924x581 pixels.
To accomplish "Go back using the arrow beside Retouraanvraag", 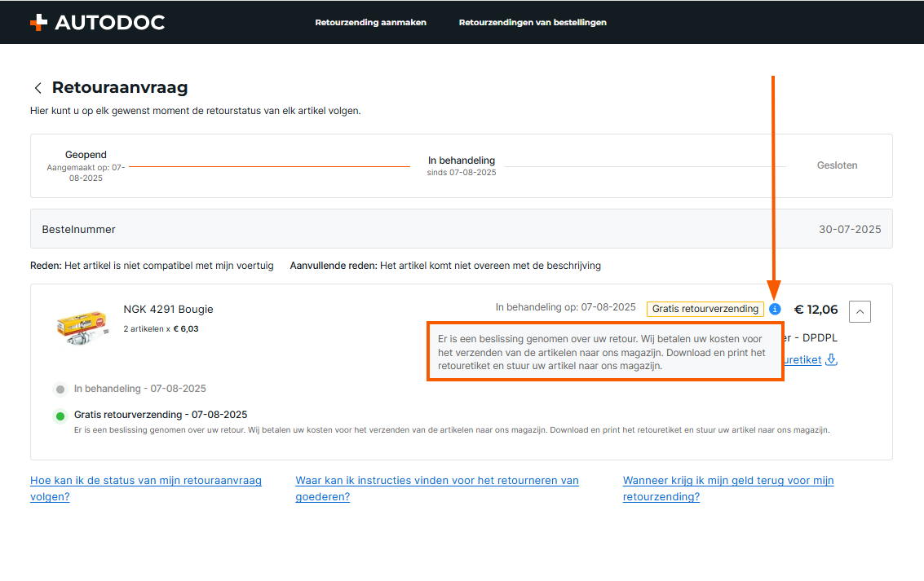I will pyautogui.click(x=38, y=88).
